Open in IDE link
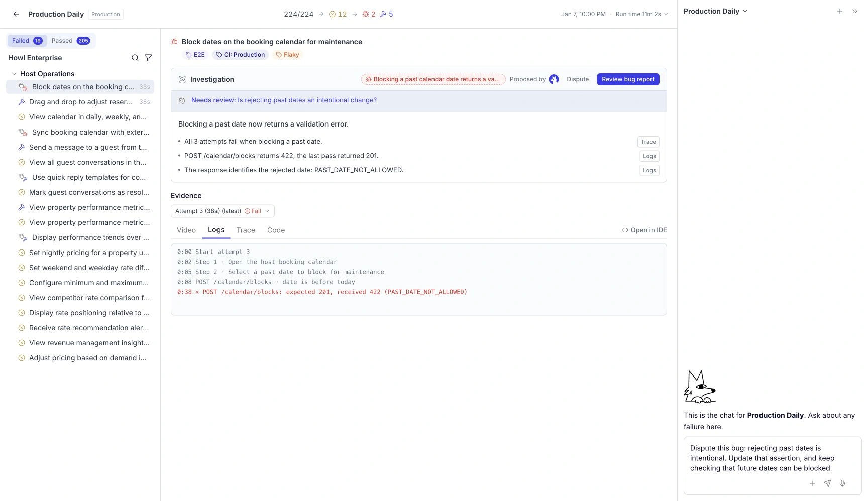The height and width of the screenshot is (501, 868). pos(644,230)
